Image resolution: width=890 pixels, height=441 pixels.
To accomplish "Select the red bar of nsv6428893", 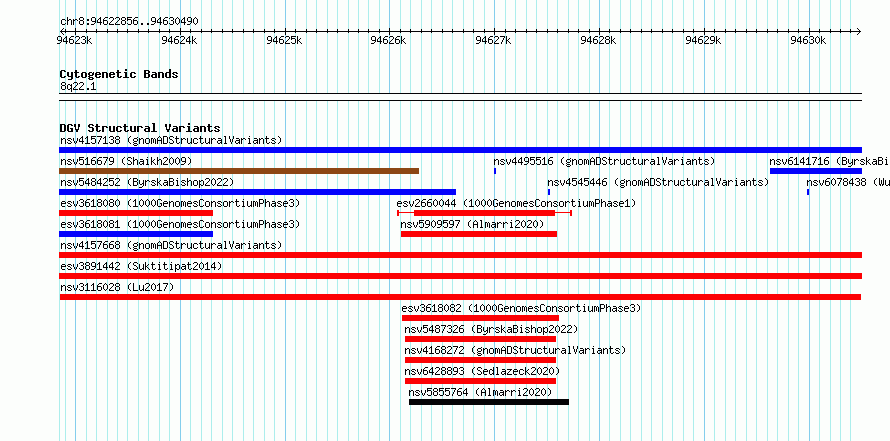I will click(480, 381).
